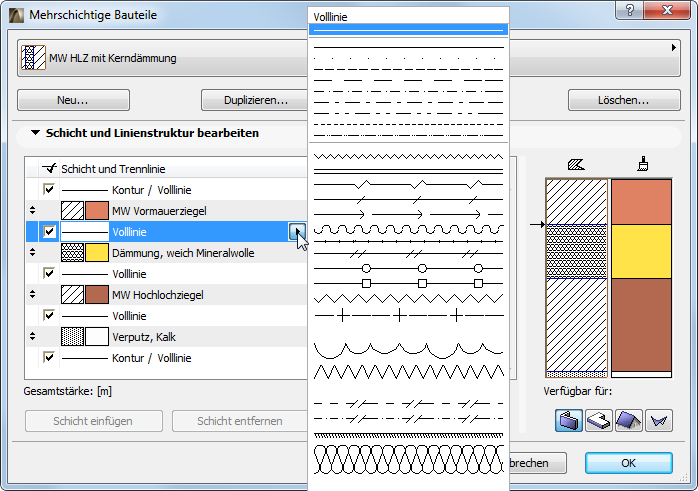Select the small zigzag line type
The height and width of the screenshot is (491, 698).
click(x=408, y=157)
